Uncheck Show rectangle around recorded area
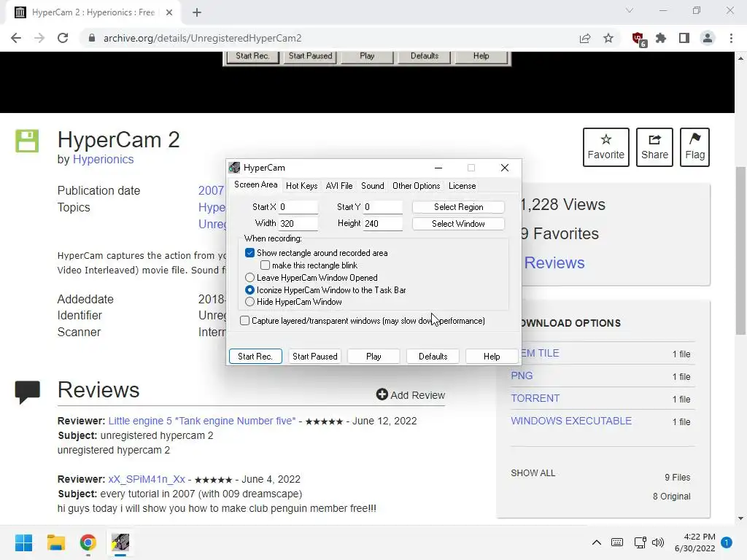This screenshot has width=747, height=560. (249, 253)
